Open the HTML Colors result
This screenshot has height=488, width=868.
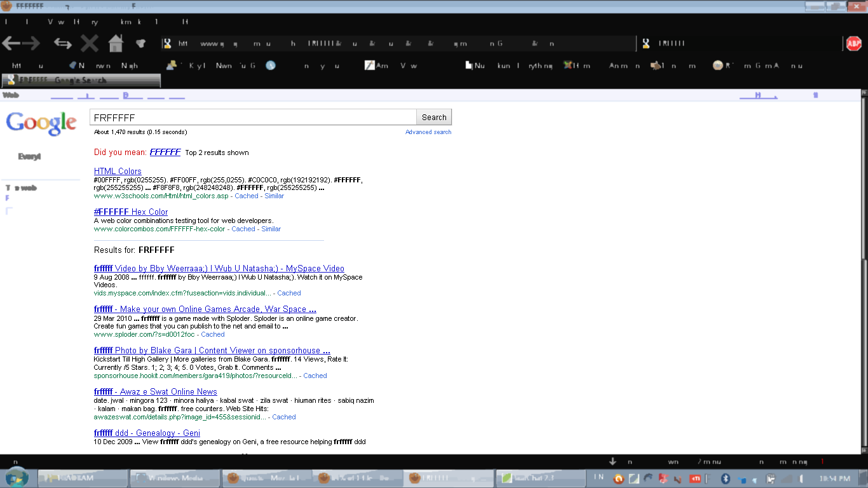[118, 171]
